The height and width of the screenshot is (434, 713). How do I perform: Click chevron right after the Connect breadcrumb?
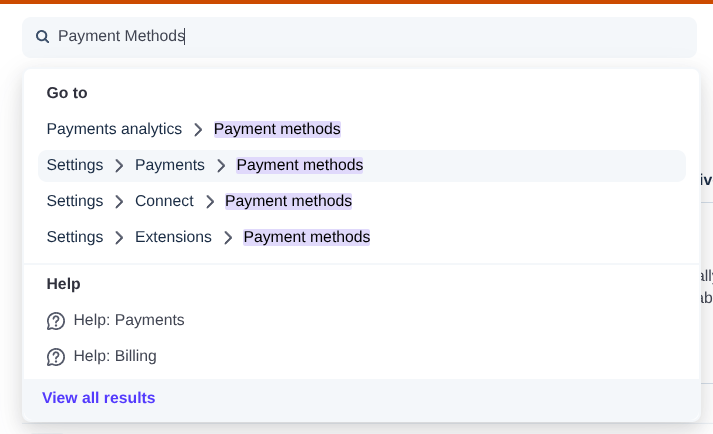210,202
